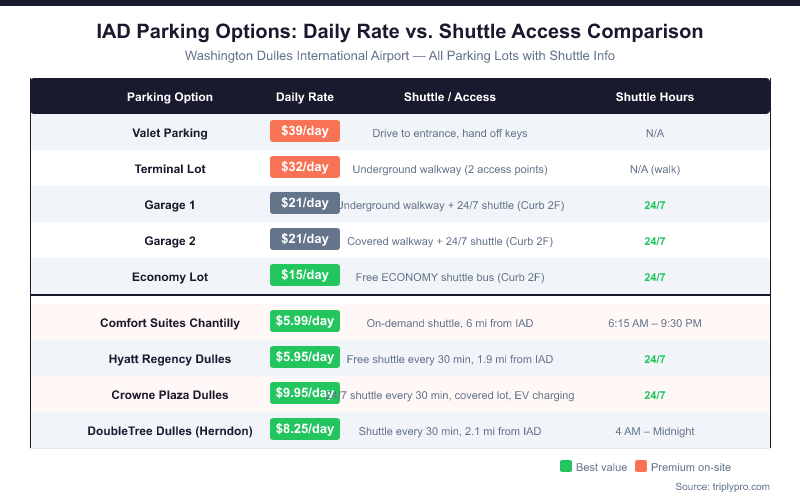This screenshot has width=800, height=500.
Task: Click the $32/day Terminal Lot rate badge
Action: point(305,167)
